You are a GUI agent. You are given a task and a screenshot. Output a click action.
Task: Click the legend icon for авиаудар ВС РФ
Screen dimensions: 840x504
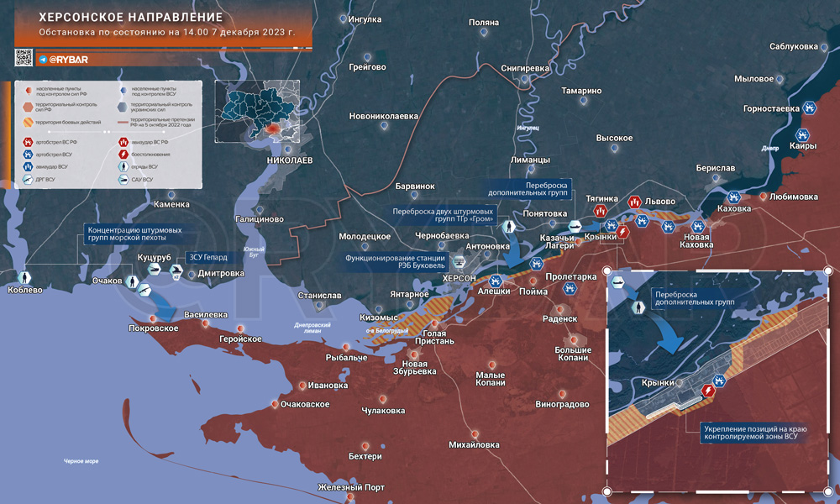123,142
